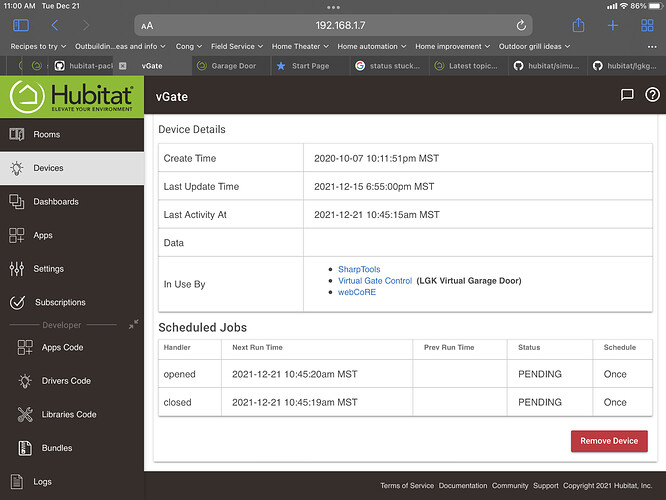The width and height of the screenshot is (666, 500).
Task: Show the tab overview grid icon
Action: click(x=647, y=25)
